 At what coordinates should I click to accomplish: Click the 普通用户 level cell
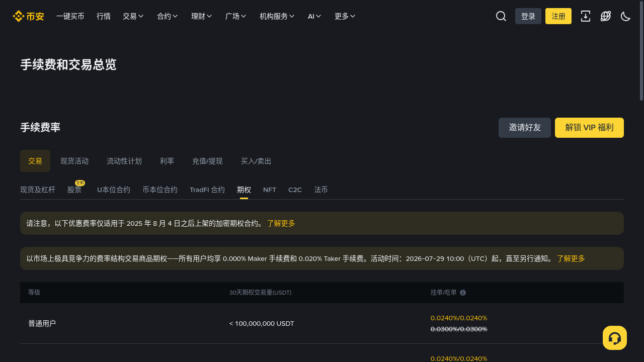point(42,323)
